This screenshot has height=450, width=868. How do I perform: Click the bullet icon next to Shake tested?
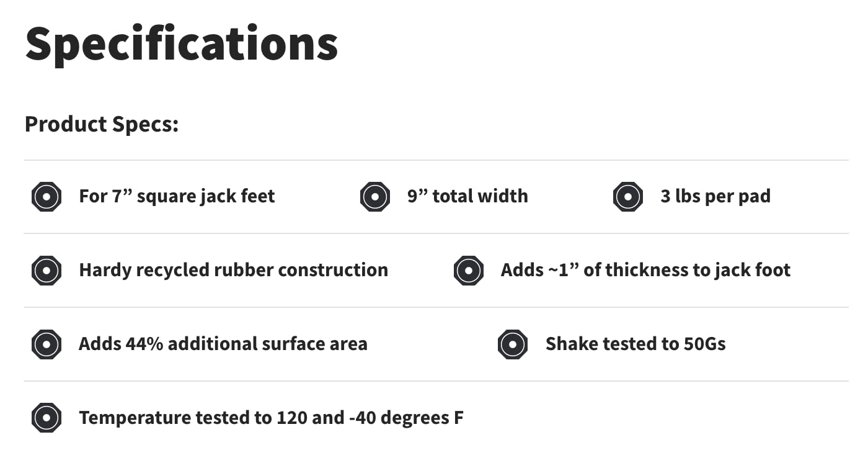pyautogui.click(x=513, y=344)
